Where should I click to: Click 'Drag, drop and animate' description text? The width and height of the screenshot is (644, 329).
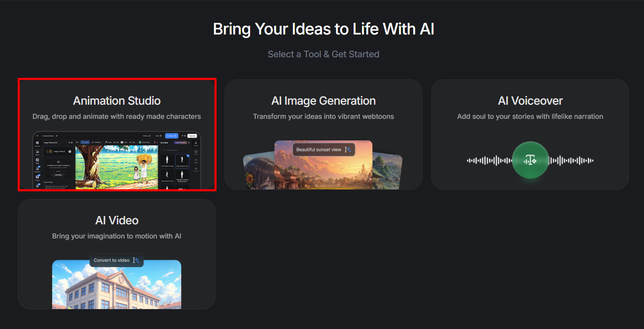tap(117, 116)
